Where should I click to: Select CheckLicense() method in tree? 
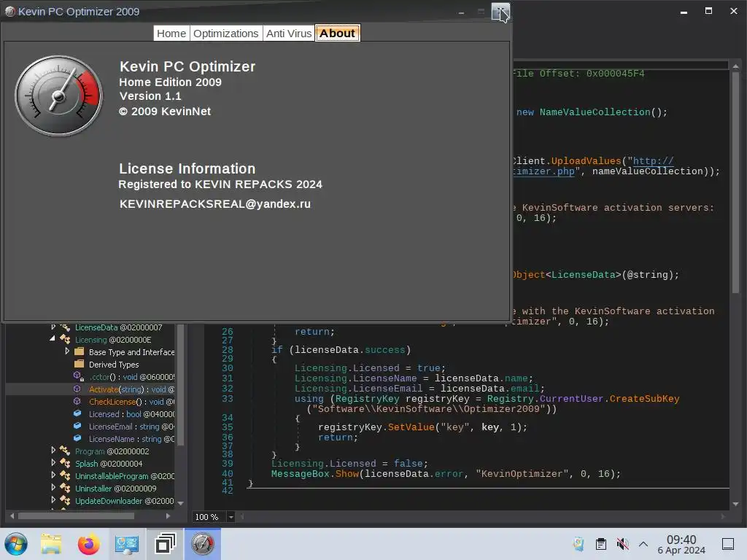[131, 402]
